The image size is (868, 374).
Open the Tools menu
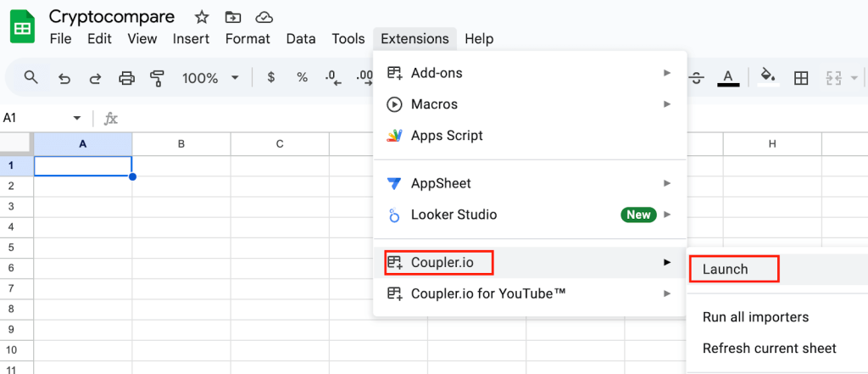[x=348, y=39]
